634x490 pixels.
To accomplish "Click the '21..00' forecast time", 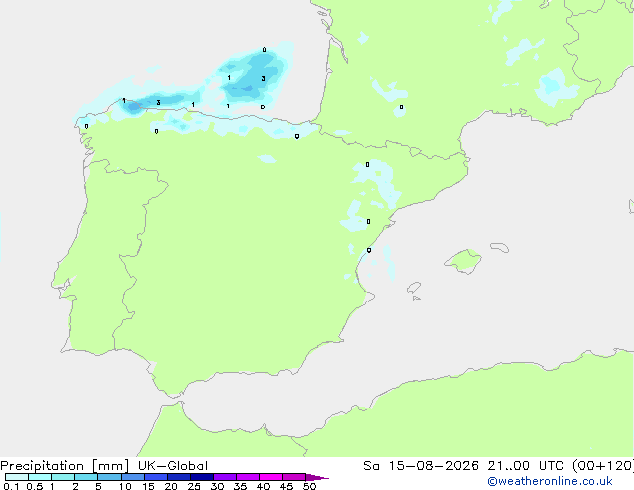I will pyautogui.click(x=508, y=466).
